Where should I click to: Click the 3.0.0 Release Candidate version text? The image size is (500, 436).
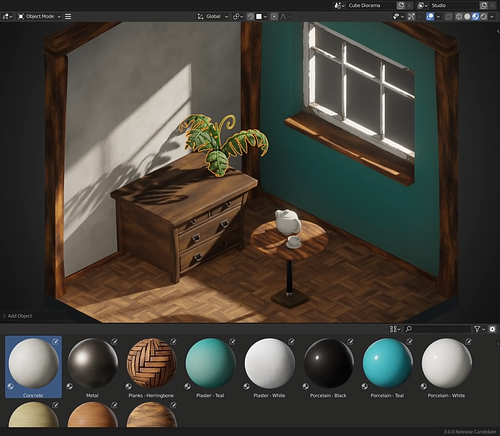(469, 432)
